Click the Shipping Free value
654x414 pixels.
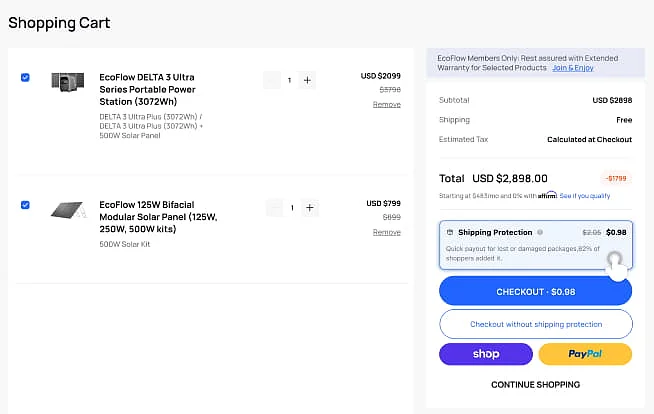pyautogui.click(x=624, y=120)
